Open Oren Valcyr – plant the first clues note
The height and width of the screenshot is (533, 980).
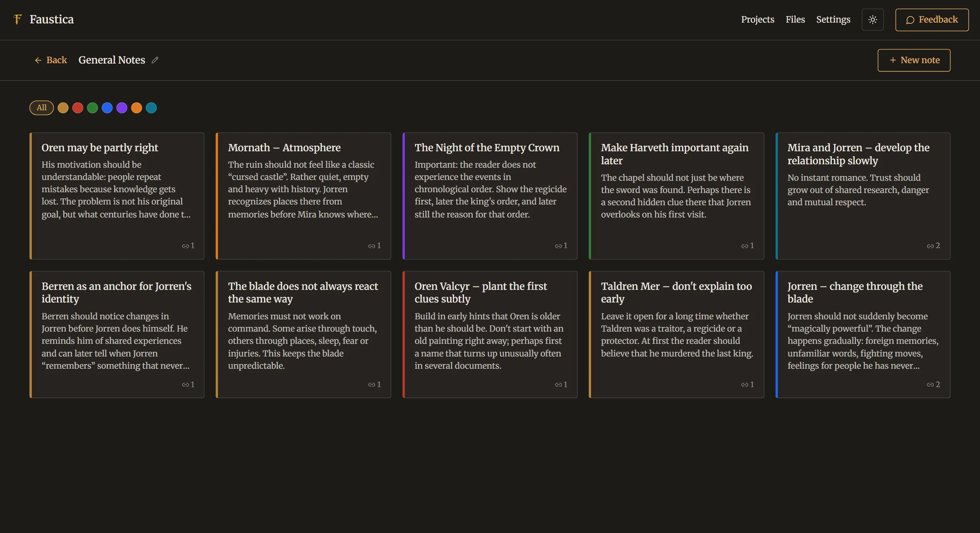click(490, 335)
